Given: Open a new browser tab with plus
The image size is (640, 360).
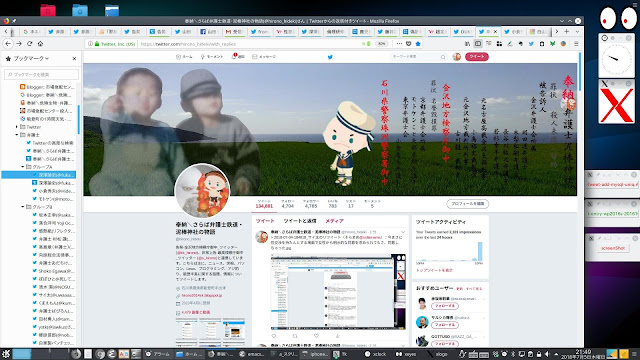Looking at the screenshot, I should point(567,31).
